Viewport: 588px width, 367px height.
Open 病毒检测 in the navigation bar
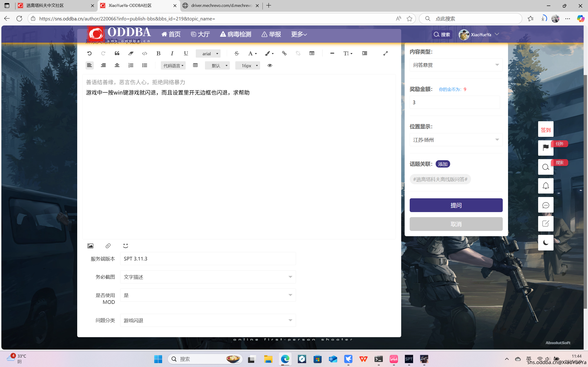(x=236, y=34)
